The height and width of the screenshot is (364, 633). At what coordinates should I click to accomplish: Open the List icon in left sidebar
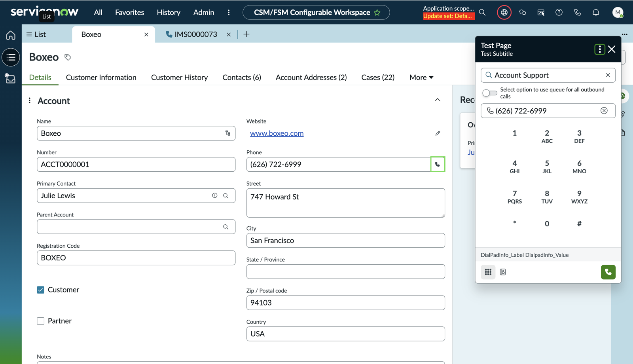click(11, 57)
